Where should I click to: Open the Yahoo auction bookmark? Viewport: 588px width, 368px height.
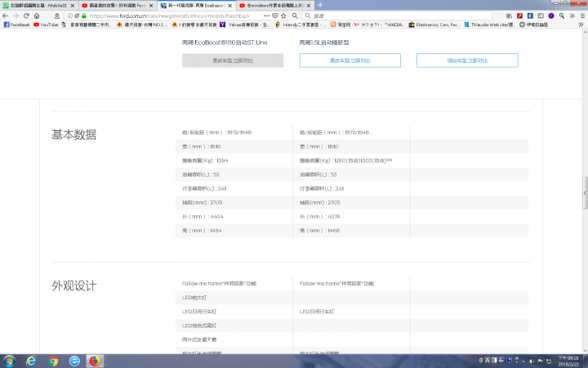[x=244, y=25]
